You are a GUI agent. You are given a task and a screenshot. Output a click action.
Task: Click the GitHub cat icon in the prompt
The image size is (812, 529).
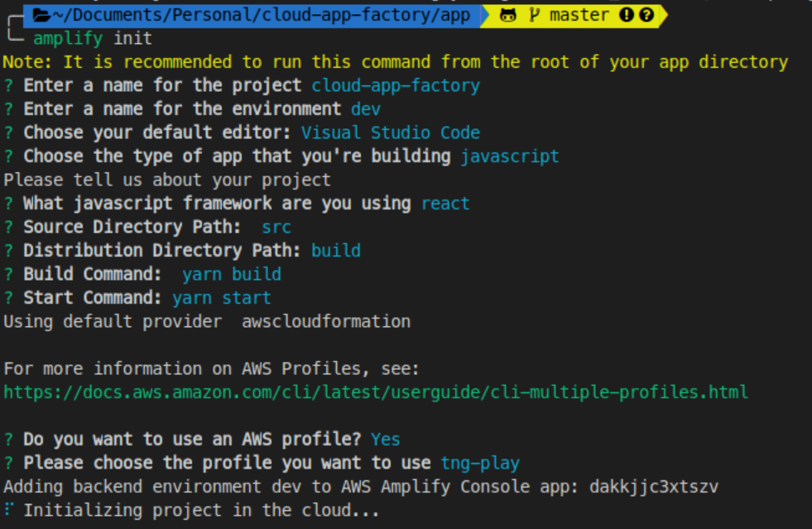507,16
